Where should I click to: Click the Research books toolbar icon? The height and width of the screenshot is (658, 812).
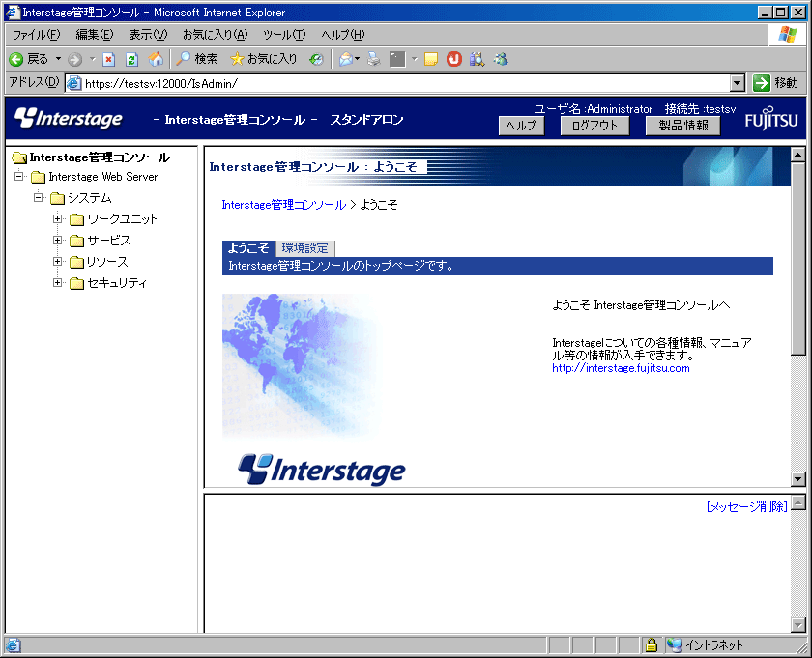pos(477,60)
